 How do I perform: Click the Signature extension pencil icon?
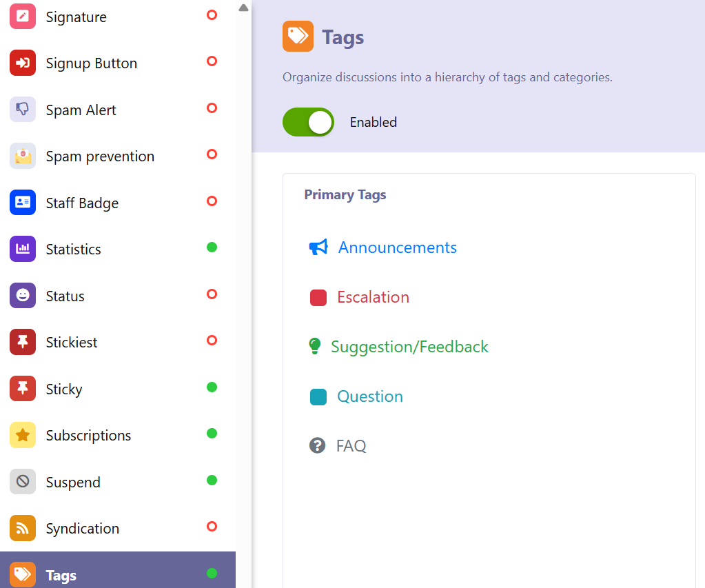point(23,17)
